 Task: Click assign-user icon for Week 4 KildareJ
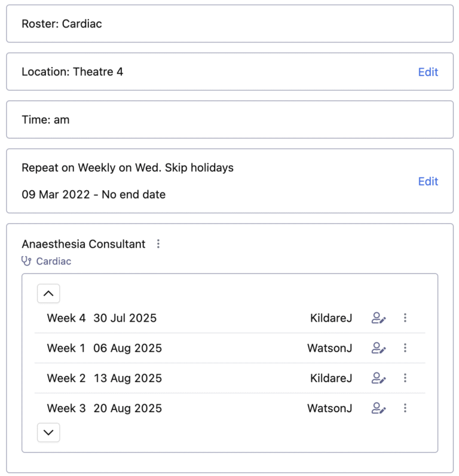[378, 318]
